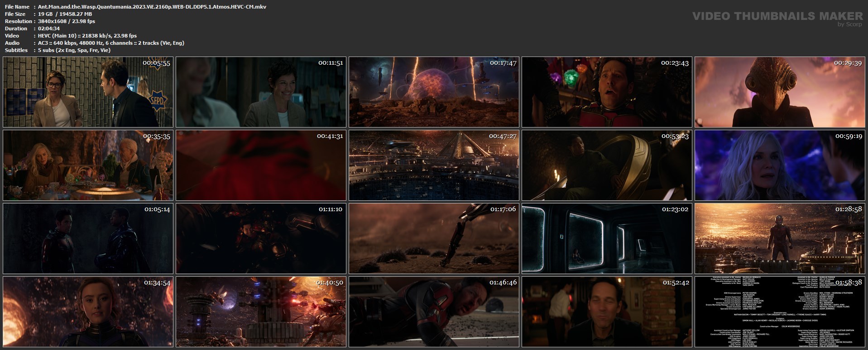Viewport: 868px width, 350px height.
Task: Click the duration value 02:04:34
Action: (49, 28)
